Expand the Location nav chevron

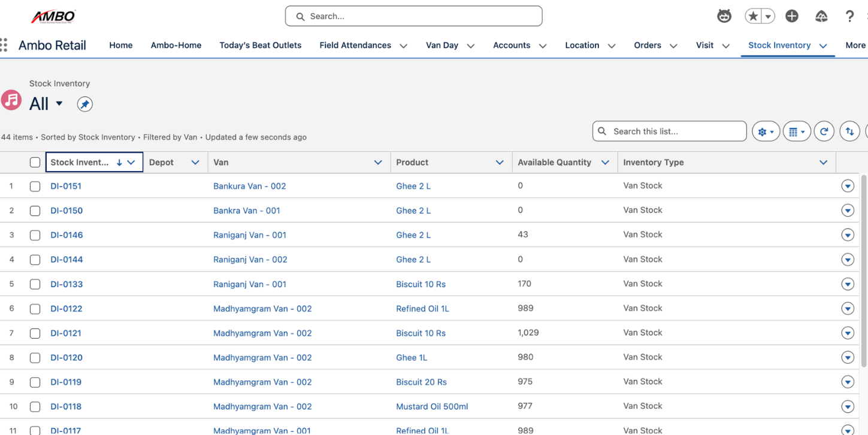[612, 45]
